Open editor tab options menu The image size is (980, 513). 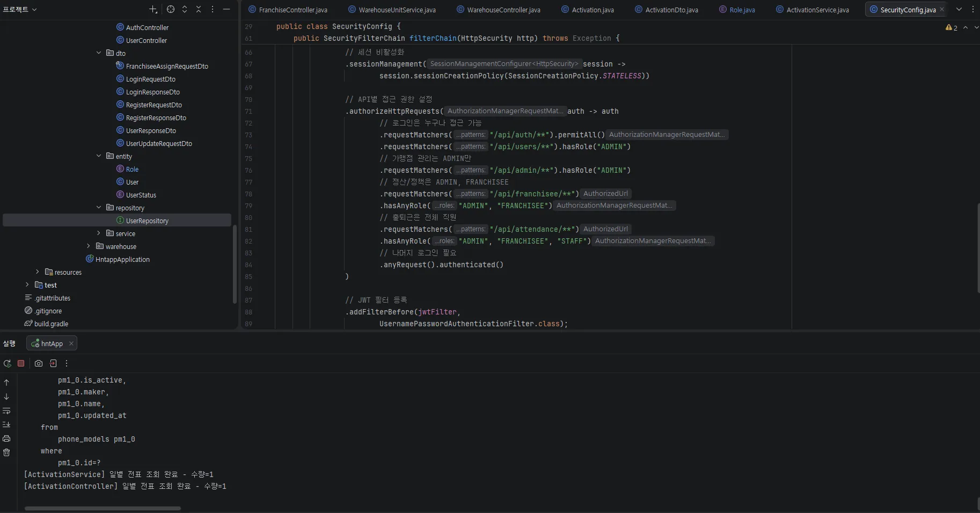click(973, 9)
